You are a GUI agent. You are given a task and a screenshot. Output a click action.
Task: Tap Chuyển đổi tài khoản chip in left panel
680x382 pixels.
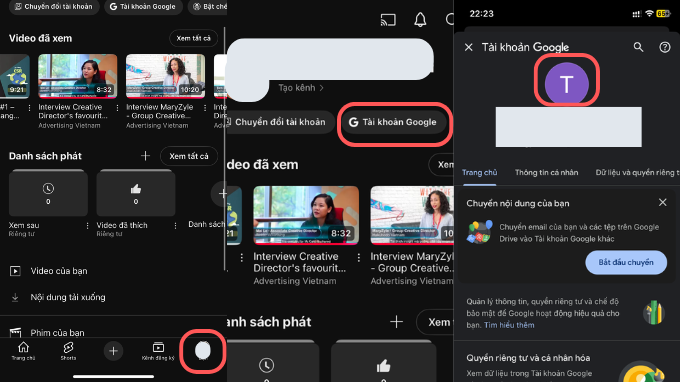54,7
